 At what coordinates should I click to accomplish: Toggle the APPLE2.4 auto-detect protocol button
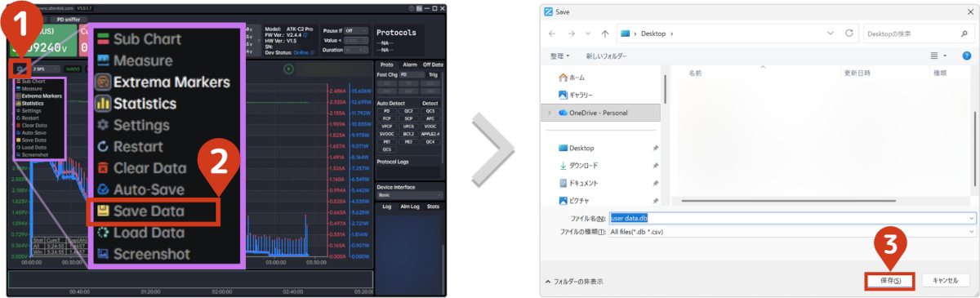431,134
